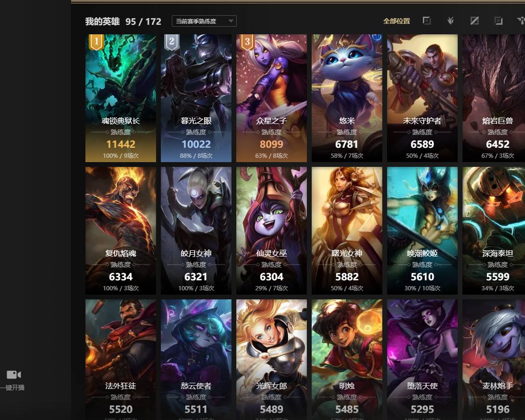Filter champions by Support role icon
Screen dimensions: 525x420
coord(521,20)
